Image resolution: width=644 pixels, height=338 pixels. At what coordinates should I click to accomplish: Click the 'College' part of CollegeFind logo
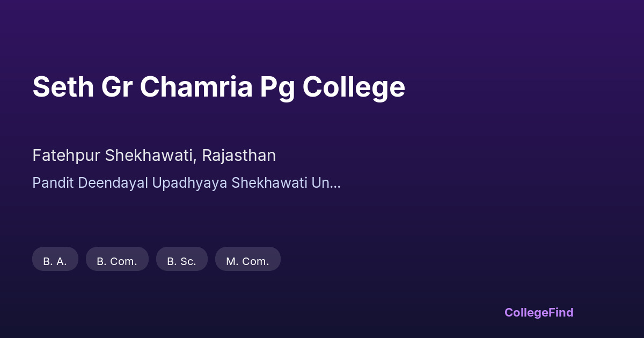click(x=526, y=312)
